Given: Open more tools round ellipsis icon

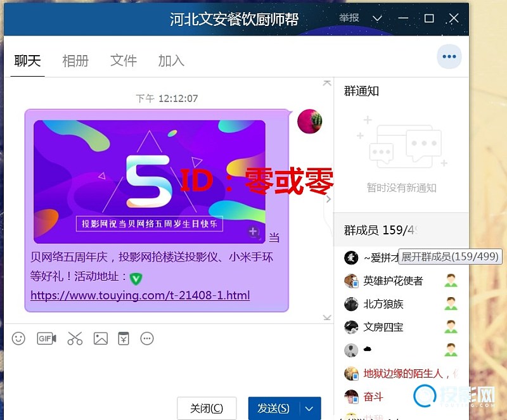Looking at the screenshot, I should [147, 338].
